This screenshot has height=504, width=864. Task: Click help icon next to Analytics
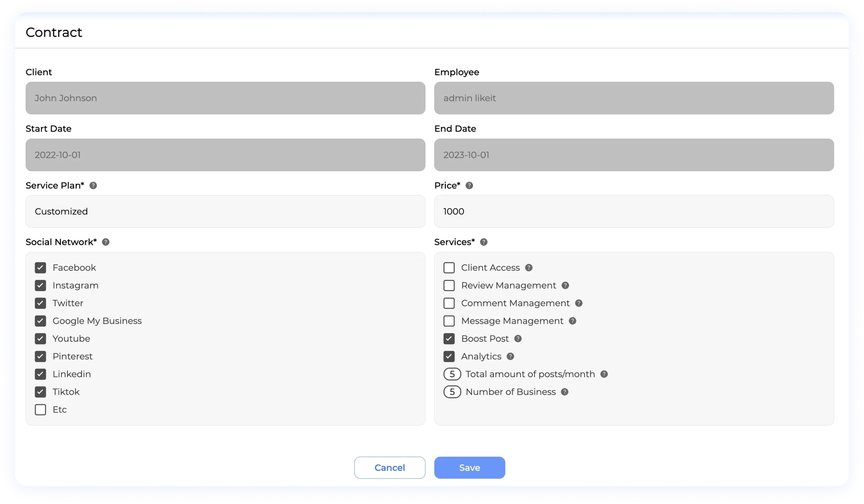[510, 356]
